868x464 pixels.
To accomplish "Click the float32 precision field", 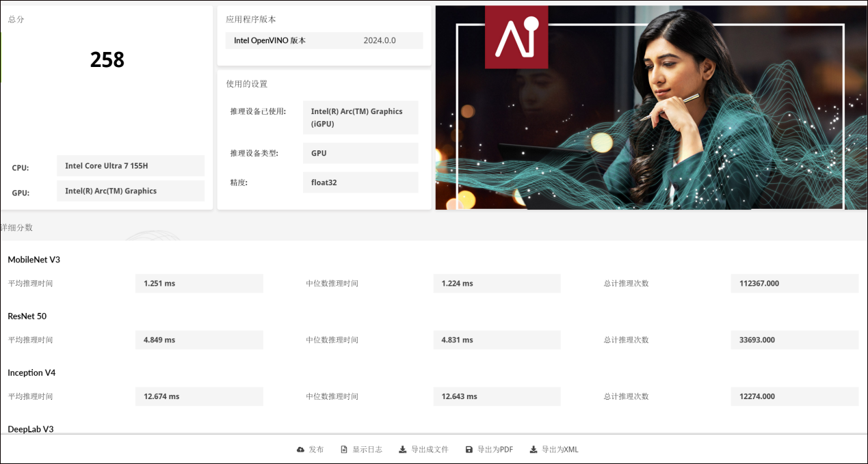I will click(x=360, y=182).
